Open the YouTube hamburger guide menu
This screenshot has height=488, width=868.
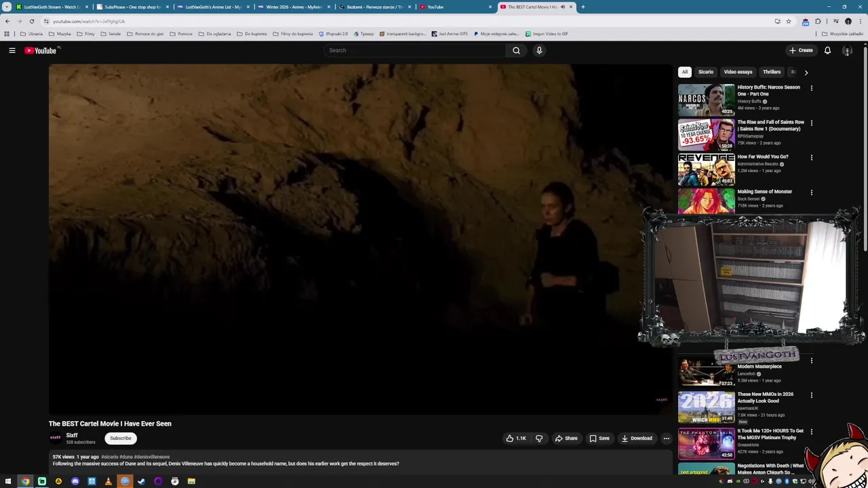tap(12, 50)
